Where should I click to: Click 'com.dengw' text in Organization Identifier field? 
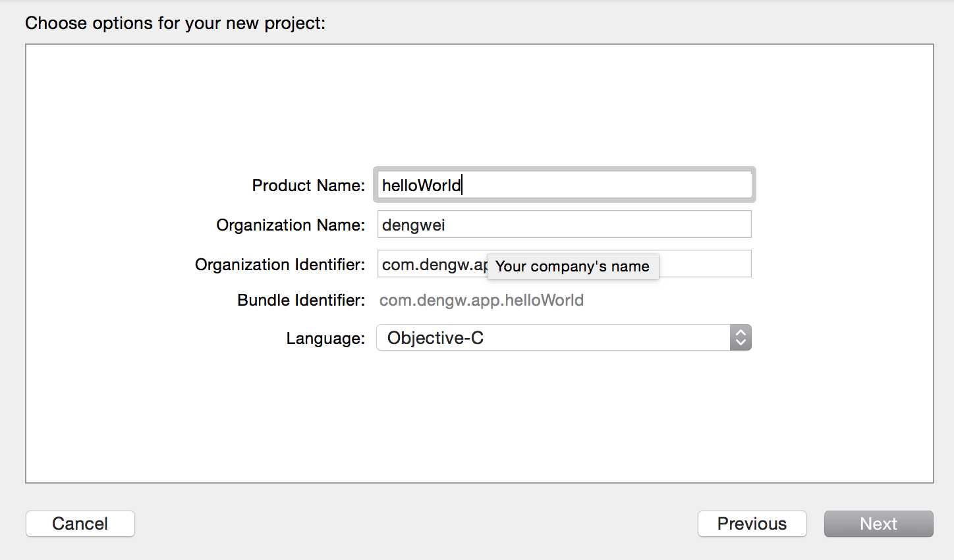(426, 264)
